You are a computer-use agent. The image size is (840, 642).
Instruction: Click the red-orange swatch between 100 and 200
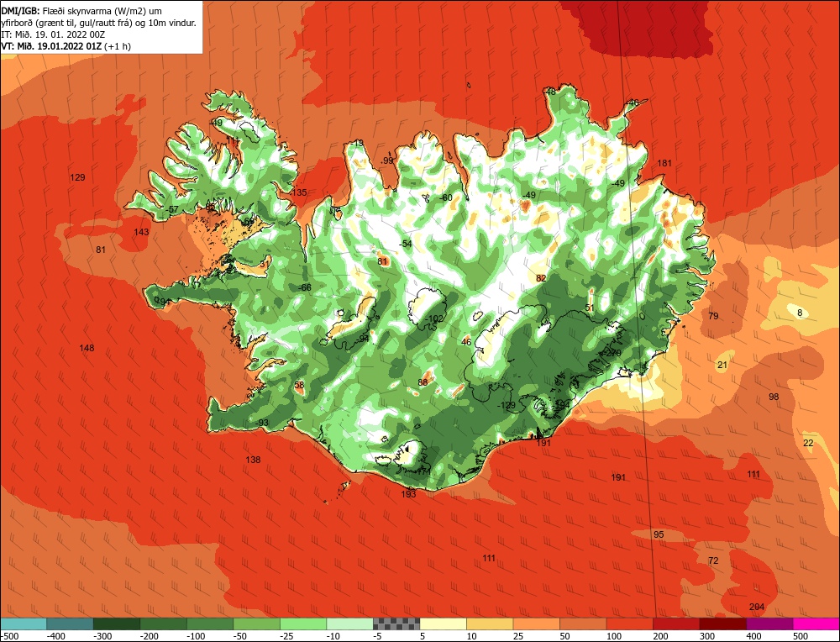click(x=629, y=624)
